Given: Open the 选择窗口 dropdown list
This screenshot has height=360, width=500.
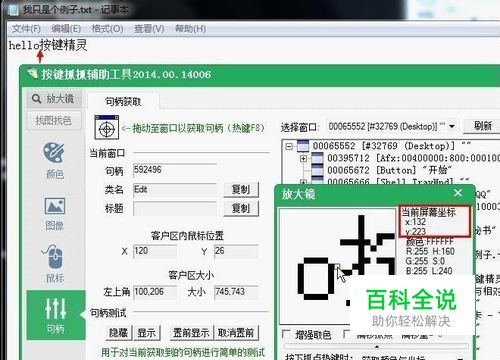Looking at the screenshot, I should [x=452, y=126].
